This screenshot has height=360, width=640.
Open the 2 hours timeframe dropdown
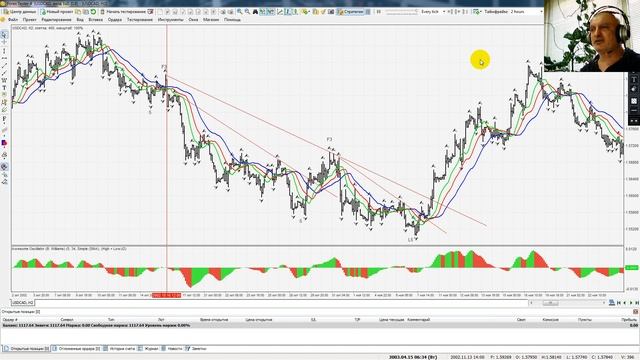[x=526, y=12]
